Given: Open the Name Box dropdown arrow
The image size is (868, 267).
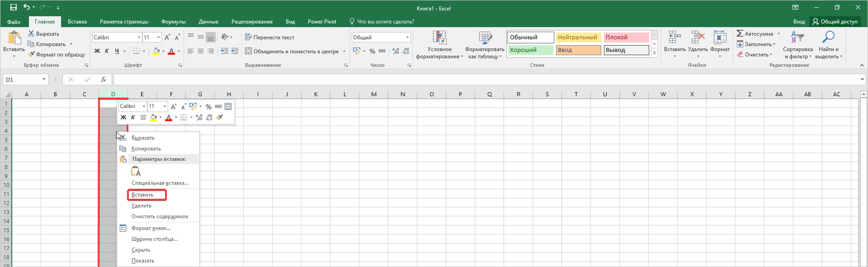Looking at the screenshot, I should click(44, 79).
